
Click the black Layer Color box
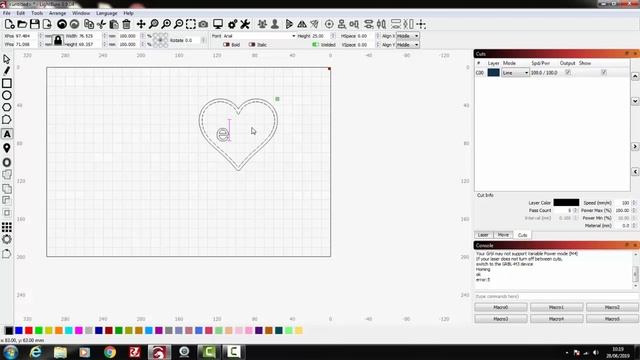pos(566,202)
